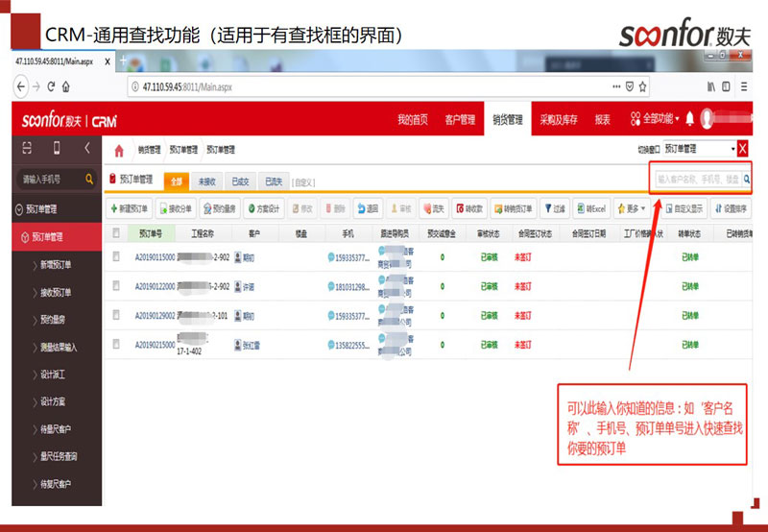The image size is (768, 532).
Task: Click the 新建预订单 button
Action: point(129,208)
